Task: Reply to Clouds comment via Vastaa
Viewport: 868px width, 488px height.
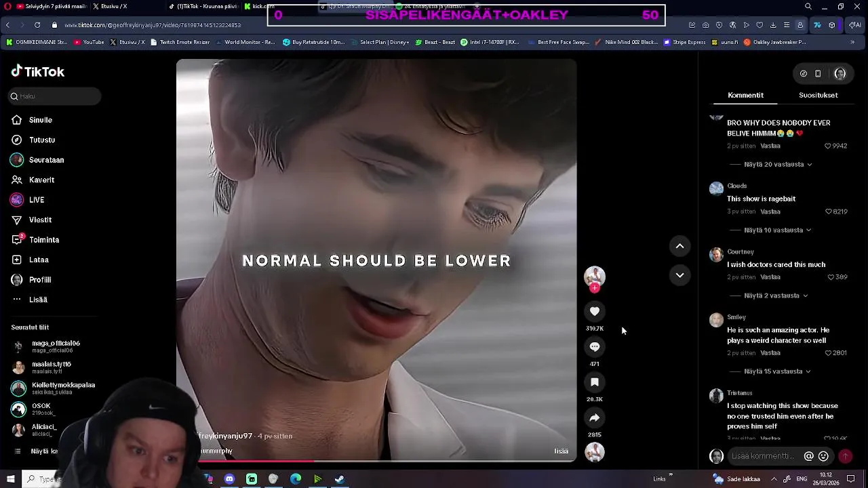Action: tap(770, 211)
